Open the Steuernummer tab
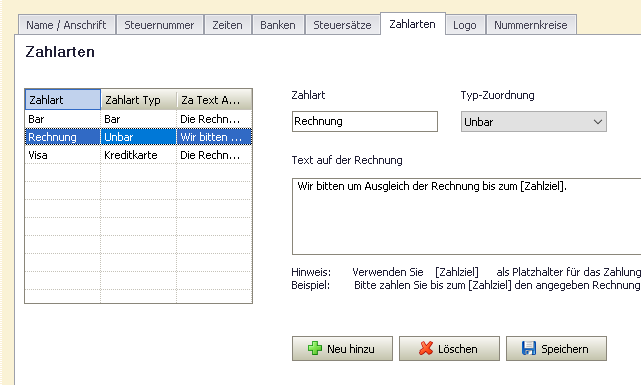The image size is (641, 385). (x=159, y=25)
